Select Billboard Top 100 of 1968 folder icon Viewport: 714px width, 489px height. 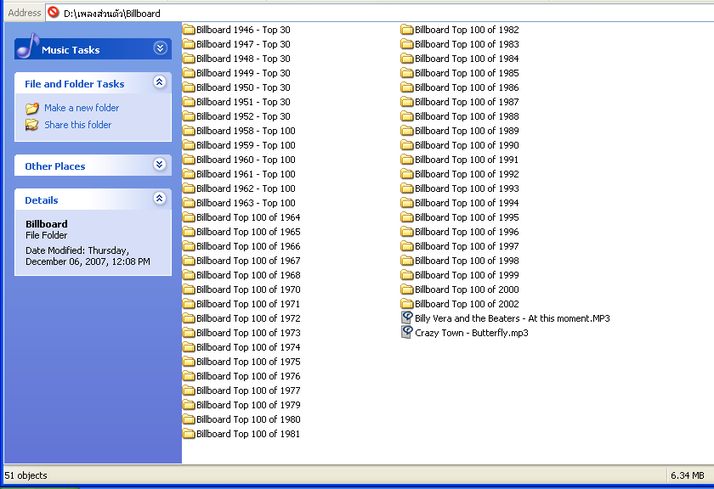(x=189, y=275)
